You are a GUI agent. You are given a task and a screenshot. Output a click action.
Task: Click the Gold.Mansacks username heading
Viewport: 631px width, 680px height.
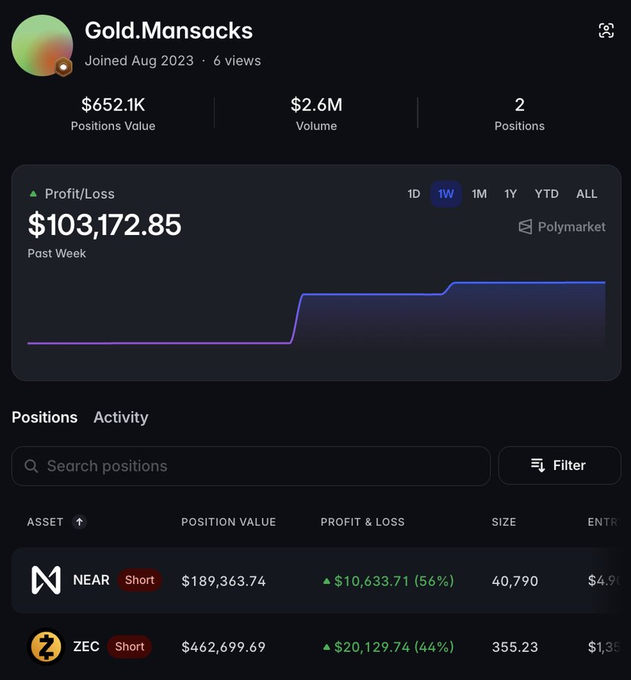point(169,31)
